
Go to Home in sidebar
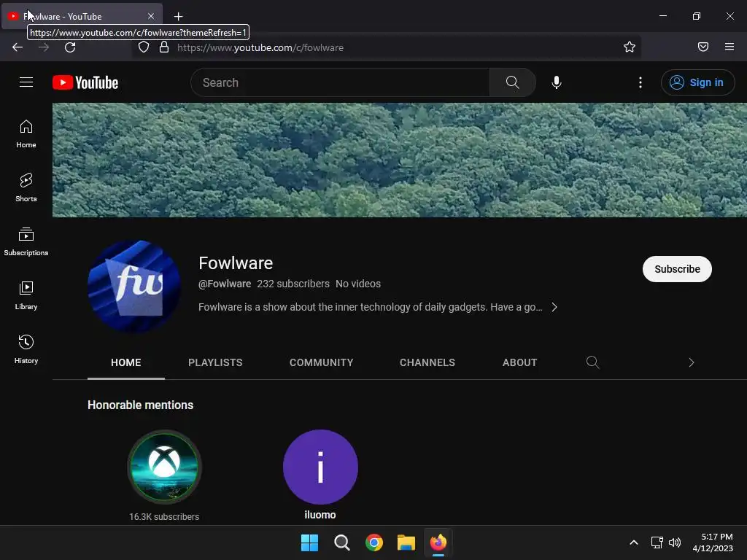[x=26, y=134]
